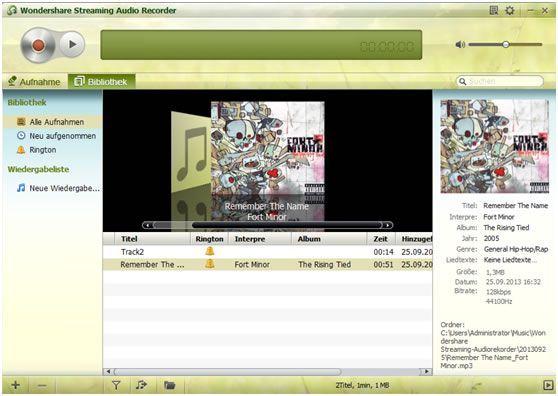
Task: Click the 2Titel, 1min, 1MB status text
Action: [362, 385]
